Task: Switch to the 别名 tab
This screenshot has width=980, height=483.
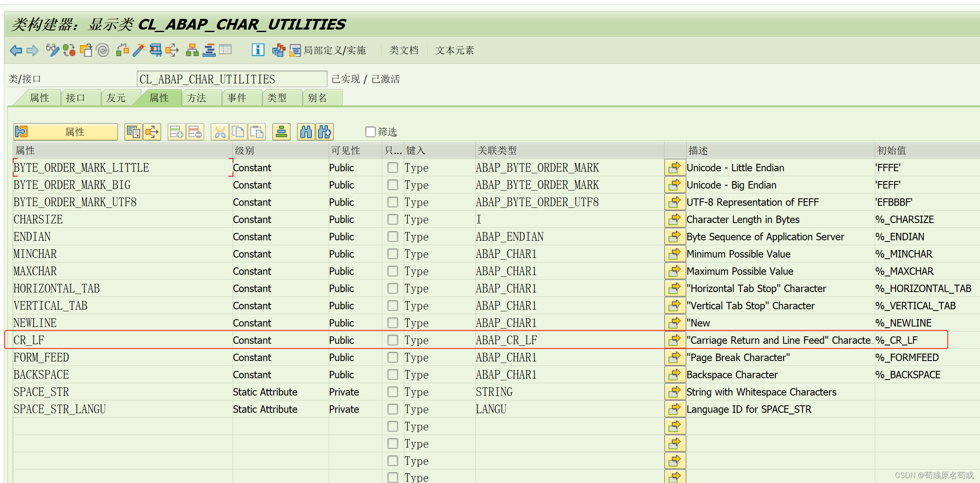Action: point(322,98)
